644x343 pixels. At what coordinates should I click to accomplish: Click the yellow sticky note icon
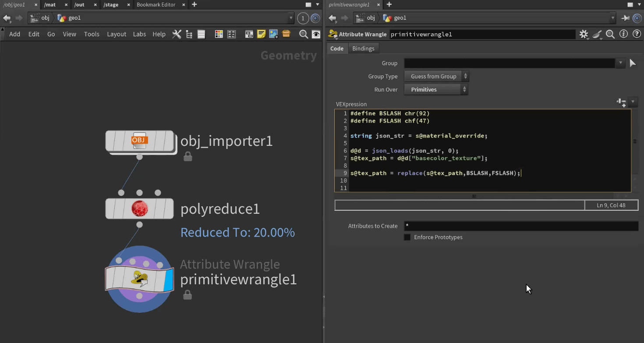[262, 34]
